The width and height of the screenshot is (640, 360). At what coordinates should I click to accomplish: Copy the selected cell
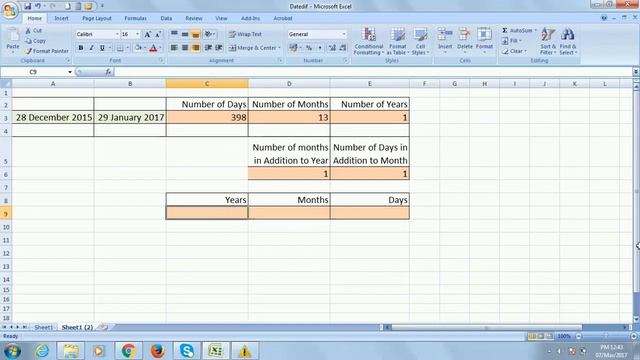36,41
